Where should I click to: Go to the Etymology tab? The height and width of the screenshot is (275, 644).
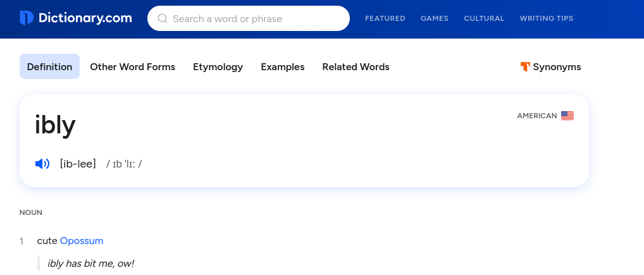pyautogui.click(x=218, y=67)
